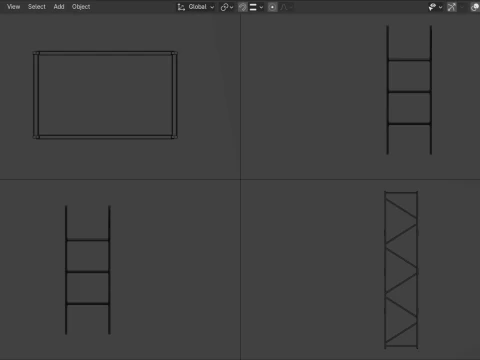Screen dimensions: 480x360
Task: Open the Select menu
Action: tap(37, 7)
